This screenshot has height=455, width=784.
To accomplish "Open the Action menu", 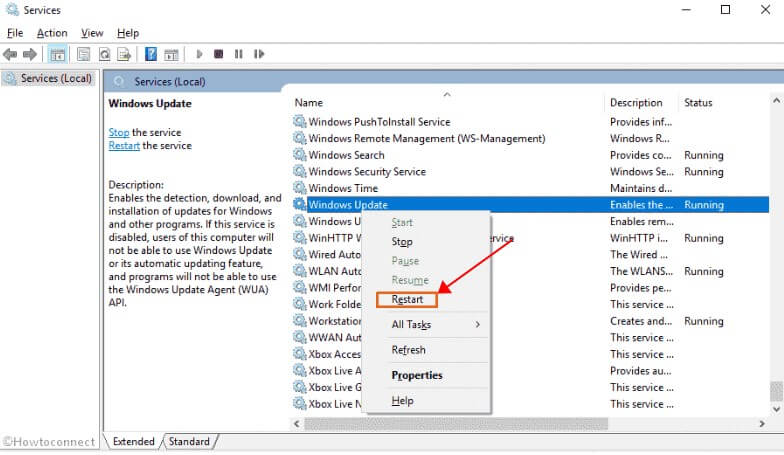I will click(52, 33).
